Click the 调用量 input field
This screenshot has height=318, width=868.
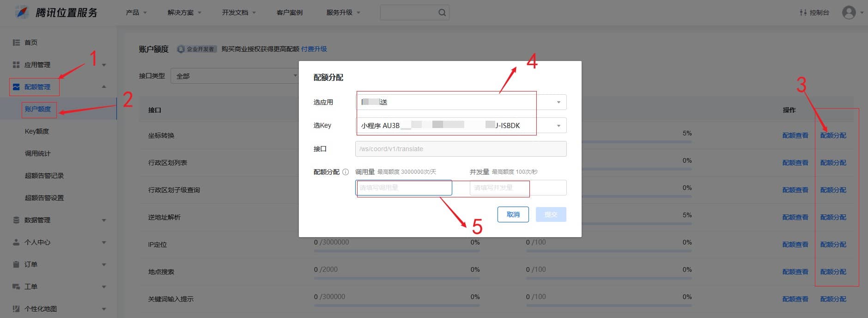(403, 188)
